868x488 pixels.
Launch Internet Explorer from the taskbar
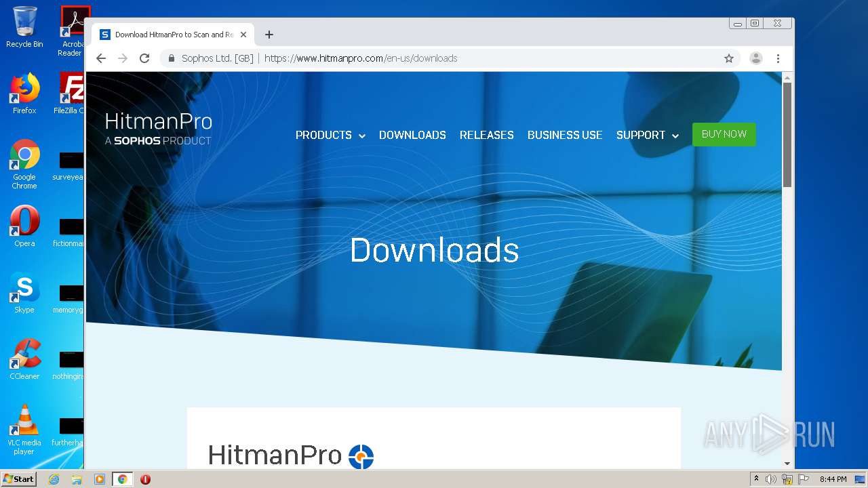[x=54, y=479]
